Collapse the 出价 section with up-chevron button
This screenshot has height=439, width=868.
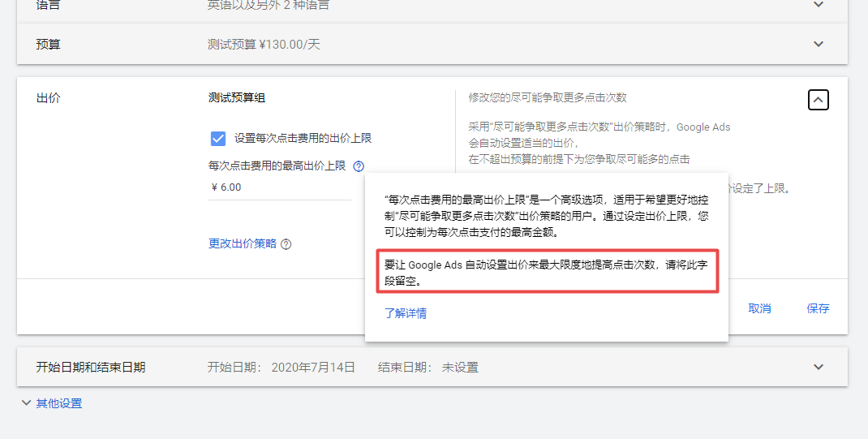pos(819,100)
